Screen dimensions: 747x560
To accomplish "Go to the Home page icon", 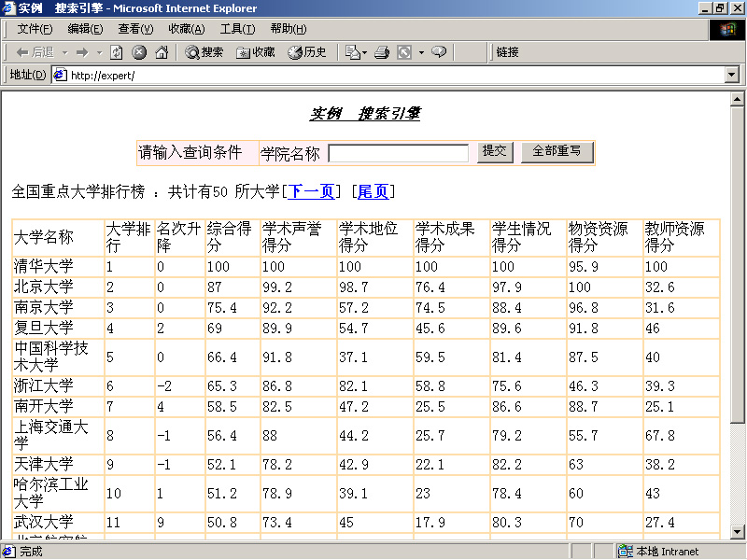I will [x=162, y=52].
